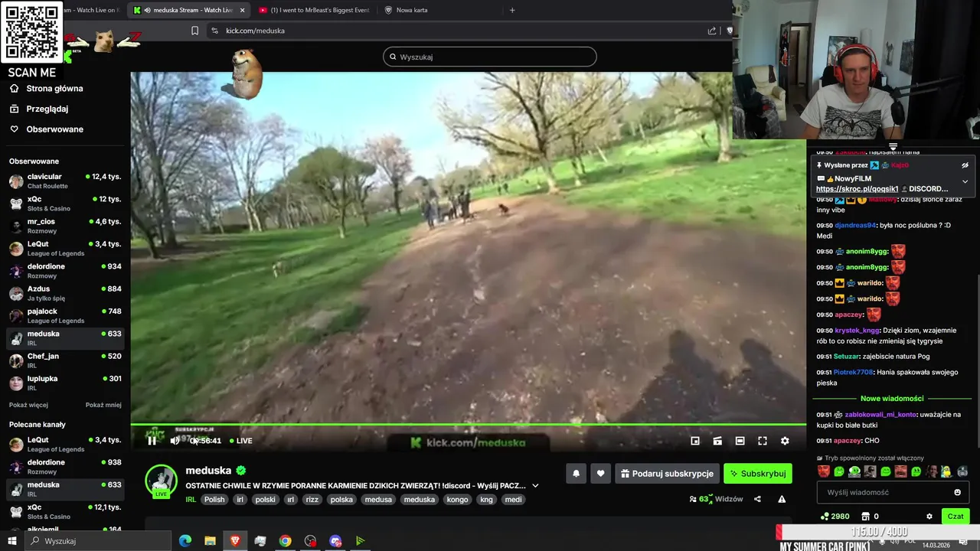Open player settings gear

click(785, 441)
